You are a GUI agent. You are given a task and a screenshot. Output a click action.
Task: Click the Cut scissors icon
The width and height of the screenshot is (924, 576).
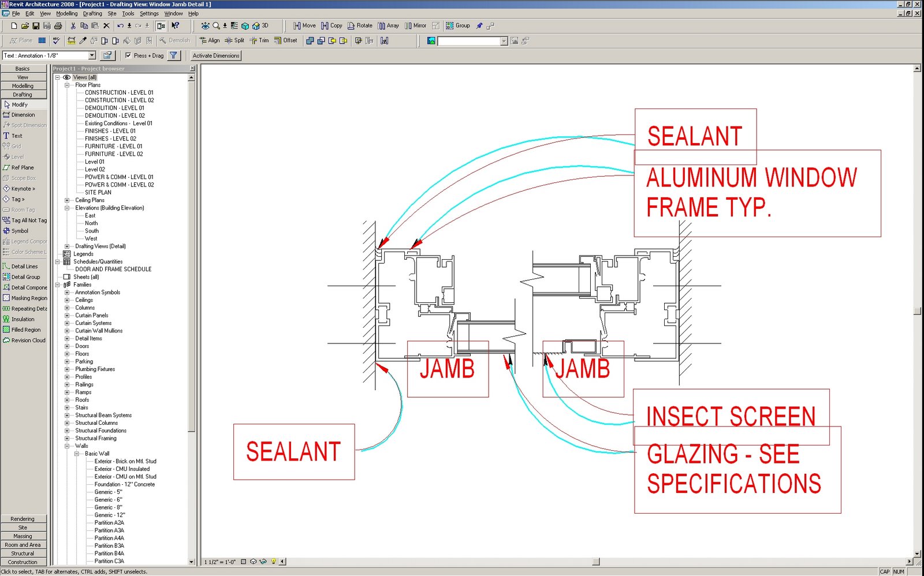73,26
